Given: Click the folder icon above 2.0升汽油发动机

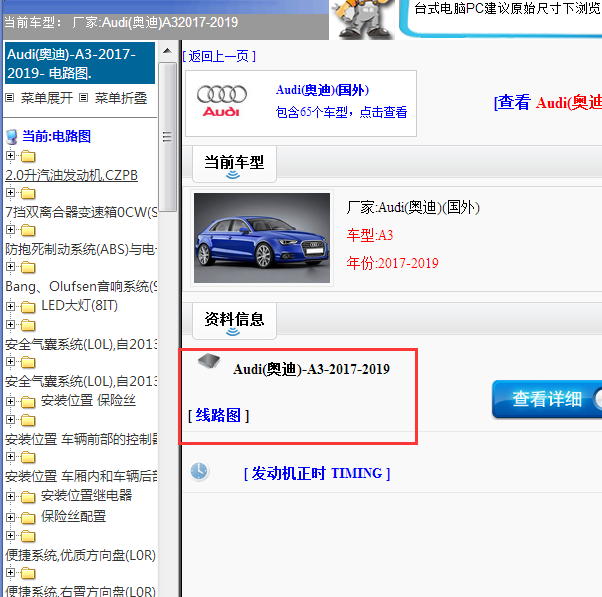Looking at the screenshot, I should click(x=28, y=156).
